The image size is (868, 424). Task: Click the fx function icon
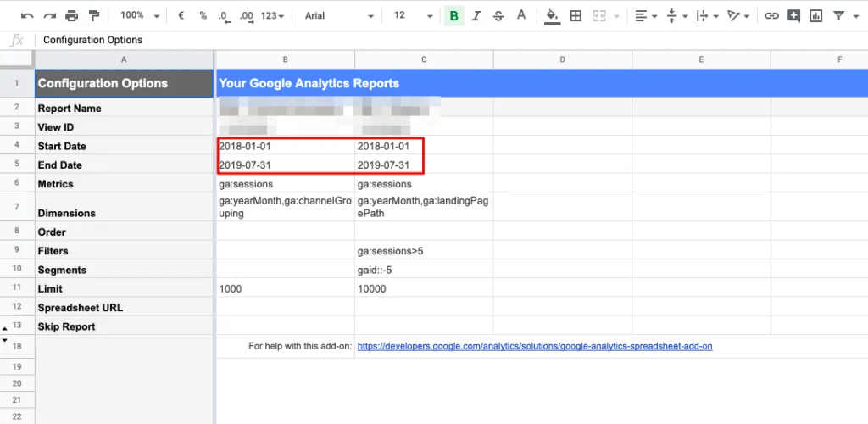click(17, 40)
